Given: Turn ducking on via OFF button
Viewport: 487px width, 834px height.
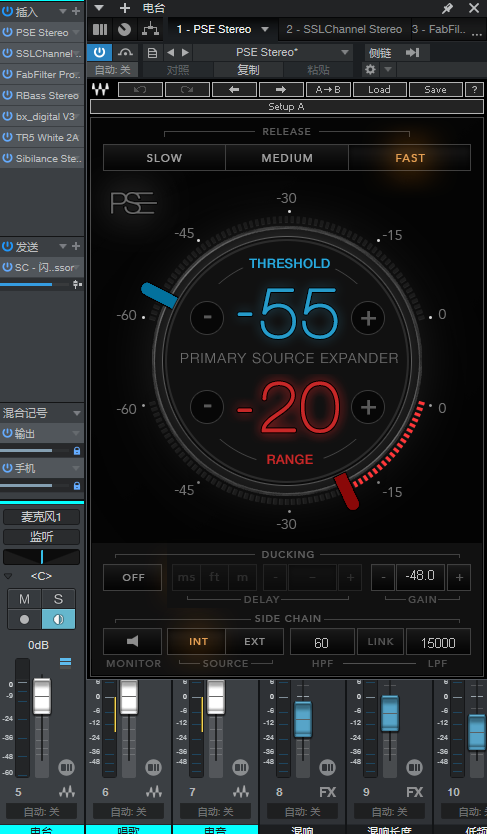Looking at the screenshot, I should [132, 578].
